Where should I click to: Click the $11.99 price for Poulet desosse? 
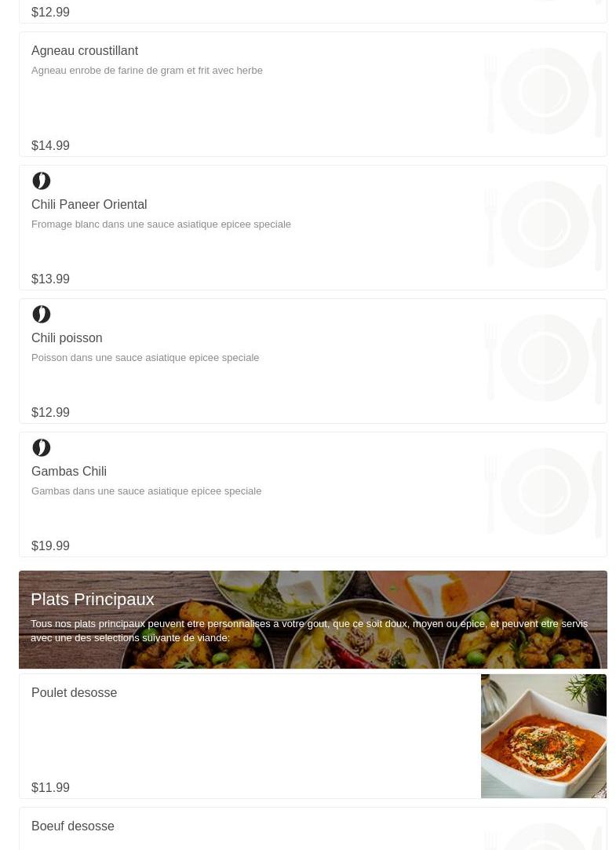coord(50,787)
